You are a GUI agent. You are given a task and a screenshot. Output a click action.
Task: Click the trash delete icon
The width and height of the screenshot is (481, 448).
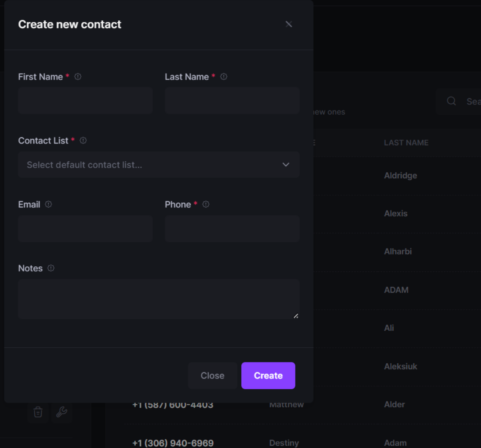coord(38,412)
